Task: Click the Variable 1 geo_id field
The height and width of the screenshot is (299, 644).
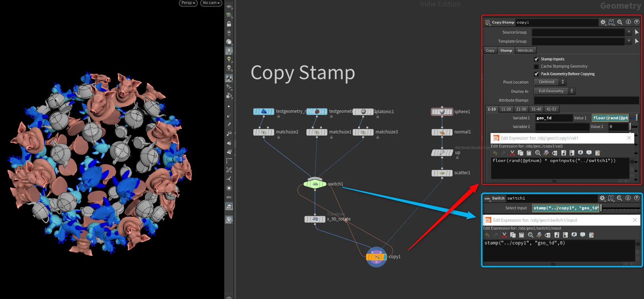Action: pyautogui.click(x=554, y=118)
